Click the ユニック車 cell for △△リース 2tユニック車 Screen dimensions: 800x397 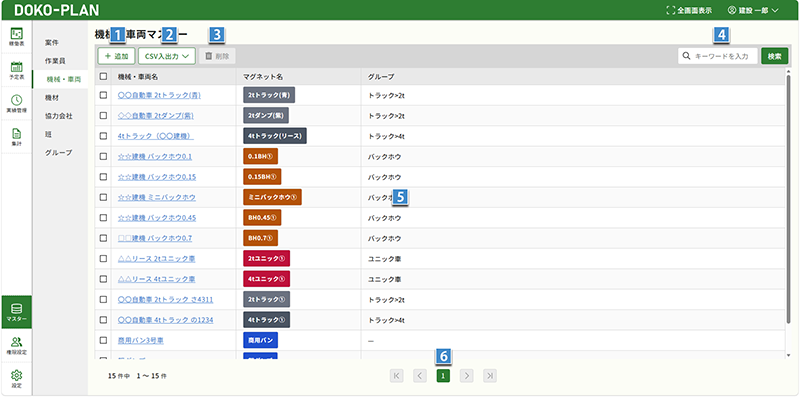(x=384, y=258)
